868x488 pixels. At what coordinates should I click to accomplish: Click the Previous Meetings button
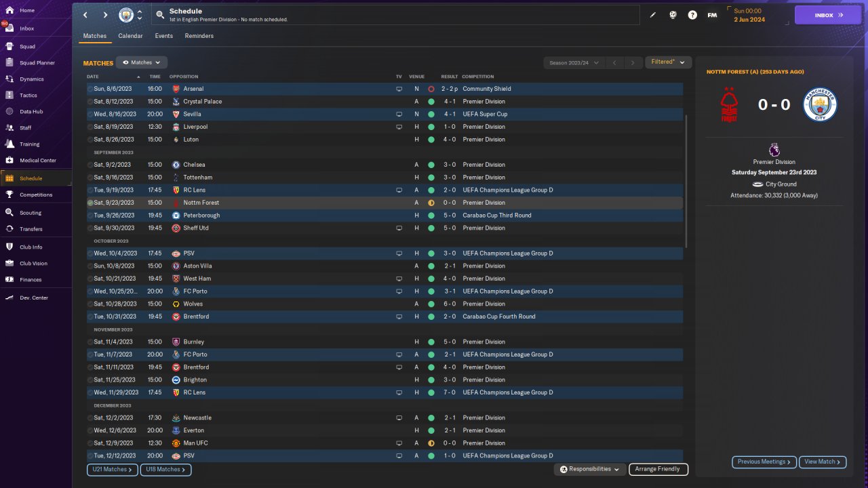point(764,462)
